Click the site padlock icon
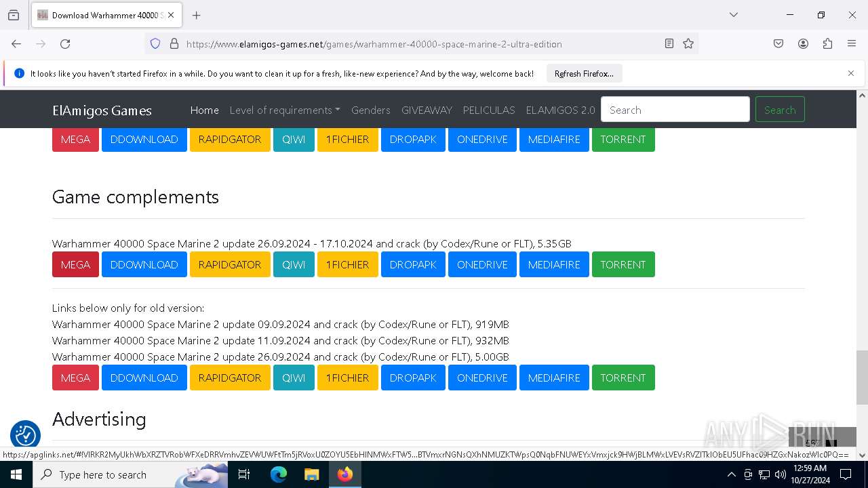The width and height of the screenshot is (868, 488). [174, 44]
